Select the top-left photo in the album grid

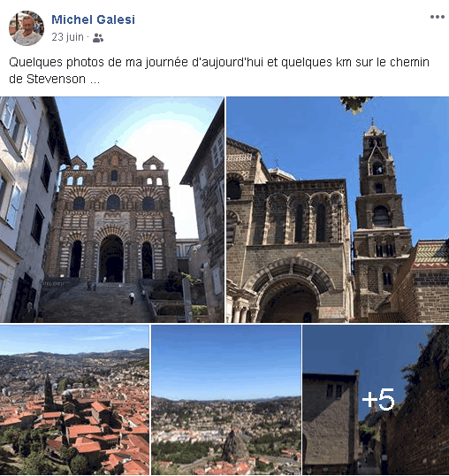point(112,210)
